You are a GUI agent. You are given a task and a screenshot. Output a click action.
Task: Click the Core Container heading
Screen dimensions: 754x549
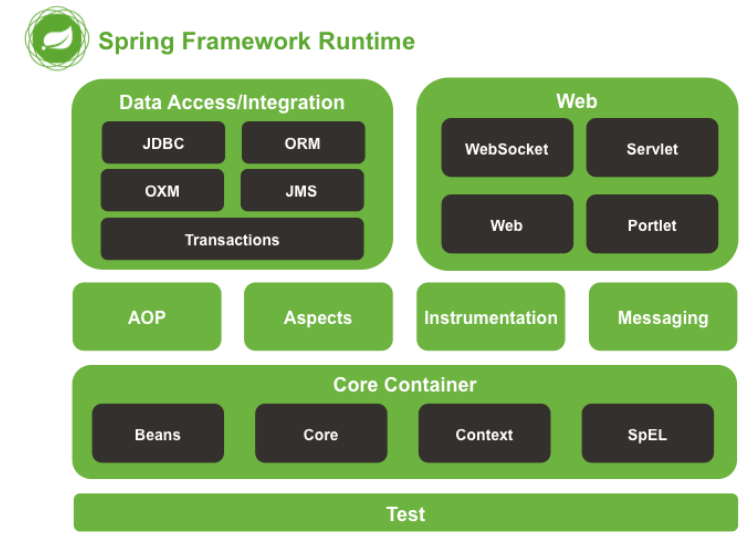click(405, 385)
